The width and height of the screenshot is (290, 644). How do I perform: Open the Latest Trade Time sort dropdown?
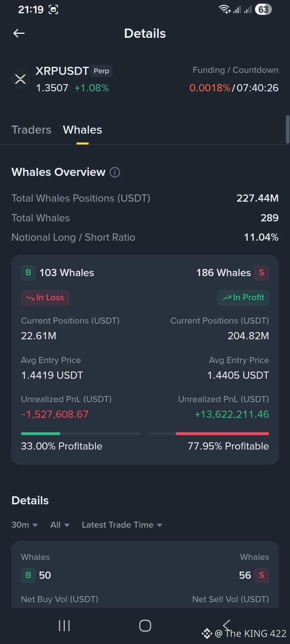point(122,525)
